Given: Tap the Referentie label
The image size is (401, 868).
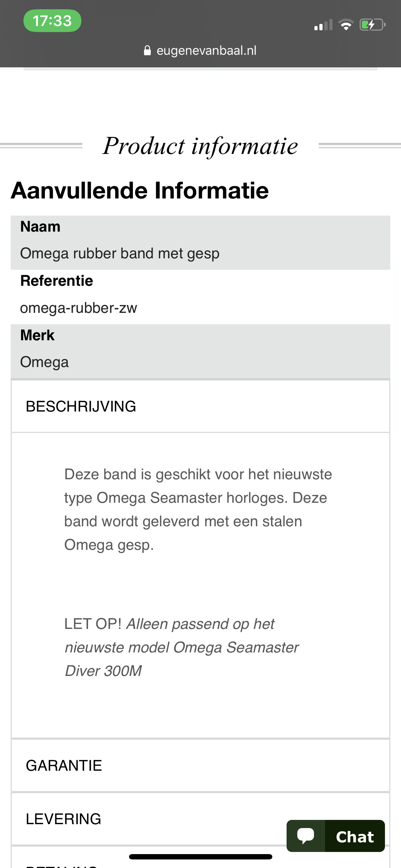Looking at the screenshot, I should tap(57, 281).
